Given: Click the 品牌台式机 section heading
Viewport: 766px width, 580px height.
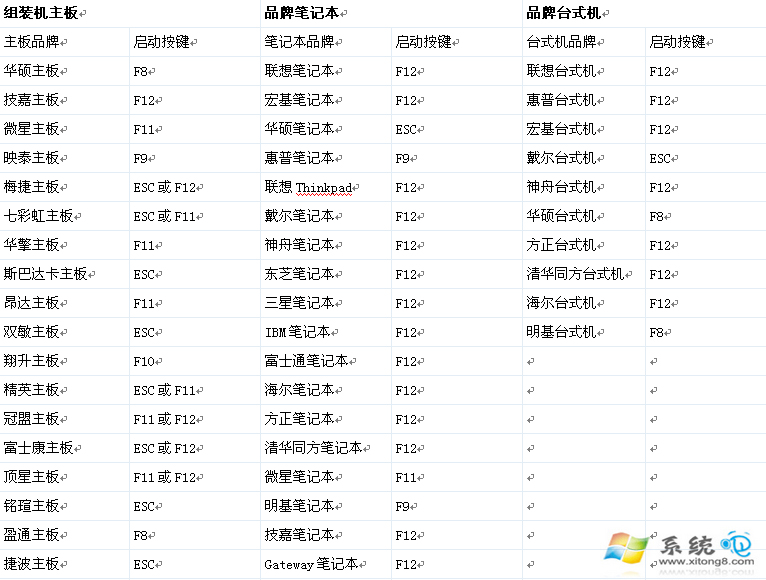Looking at the screenshot, I should pos(564,13).
